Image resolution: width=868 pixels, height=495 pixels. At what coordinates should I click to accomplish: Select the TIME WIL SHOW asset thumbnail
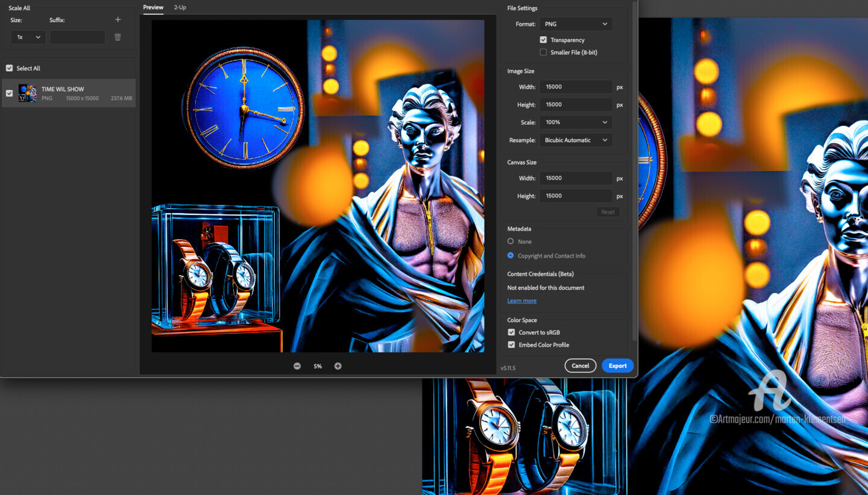[28, 93]
